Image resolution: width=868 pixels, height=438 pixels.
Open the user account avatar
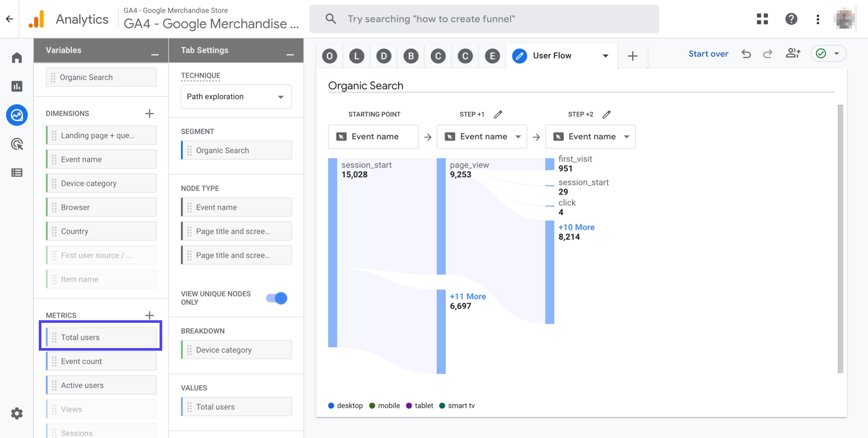(x=844, y=19)
